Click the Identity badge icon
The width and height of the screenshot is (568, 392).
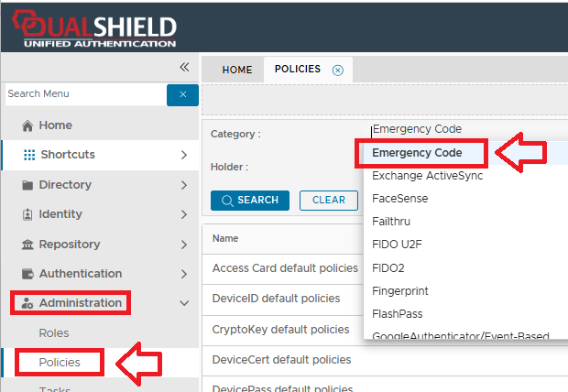pos(27,214)
